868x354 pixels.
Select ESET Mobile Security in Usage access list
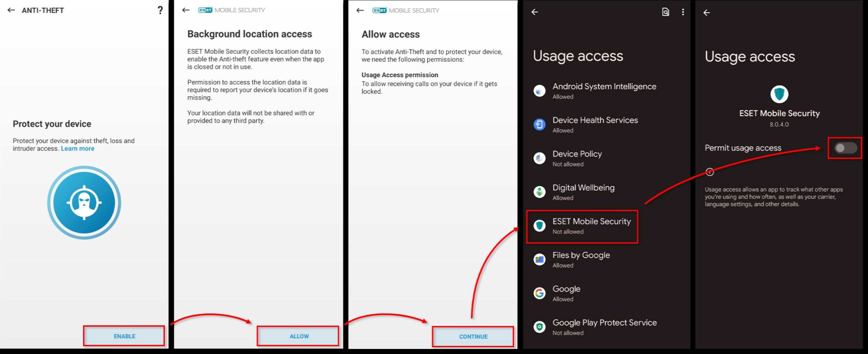[x=592, y=226]
